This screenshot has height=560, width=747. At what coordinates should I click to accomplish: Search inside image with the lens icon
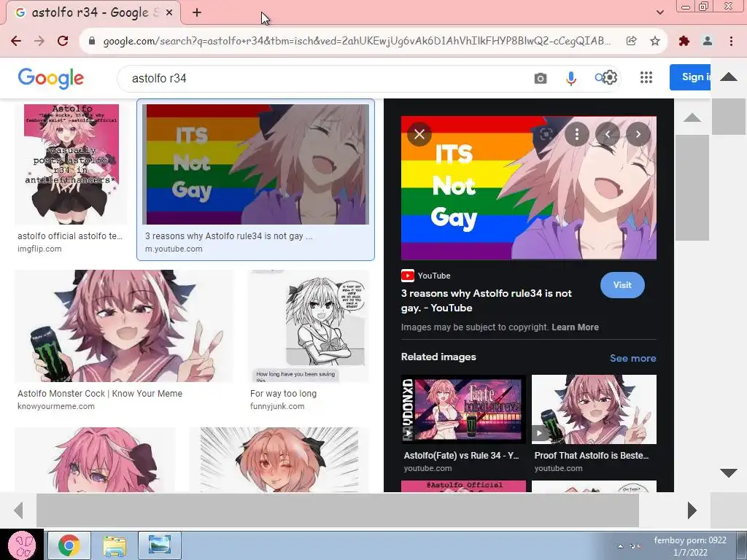pyautogui.click(x=546, y=134)
